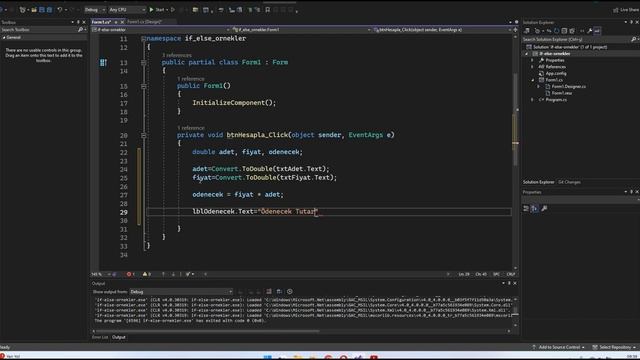Click the Show All Files icon in Solution Explorer
The image size is (640, 360).
pos(572,31)
